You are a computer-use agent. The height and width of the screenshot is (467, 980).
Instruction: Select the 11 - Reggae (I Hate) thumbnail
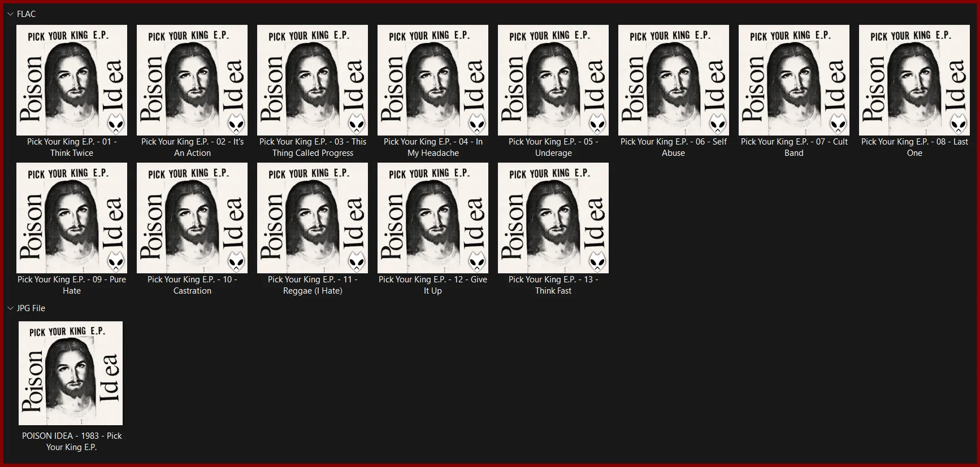pyautogui.click(x=313, y=218)
